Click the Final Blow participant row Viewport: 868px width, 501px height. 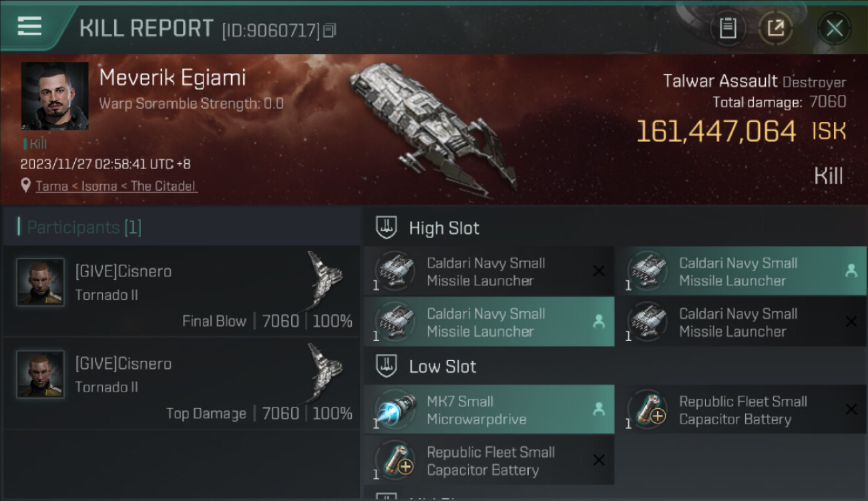point(182,291)
